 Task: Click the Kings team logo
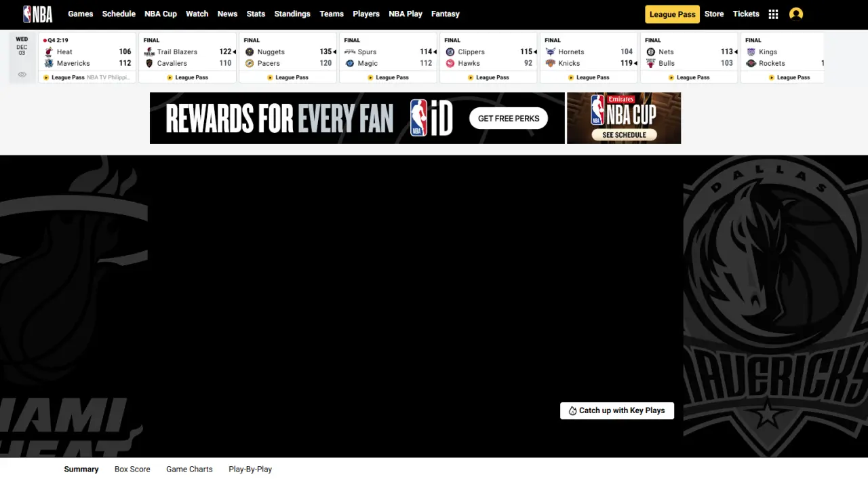point(751,52)
